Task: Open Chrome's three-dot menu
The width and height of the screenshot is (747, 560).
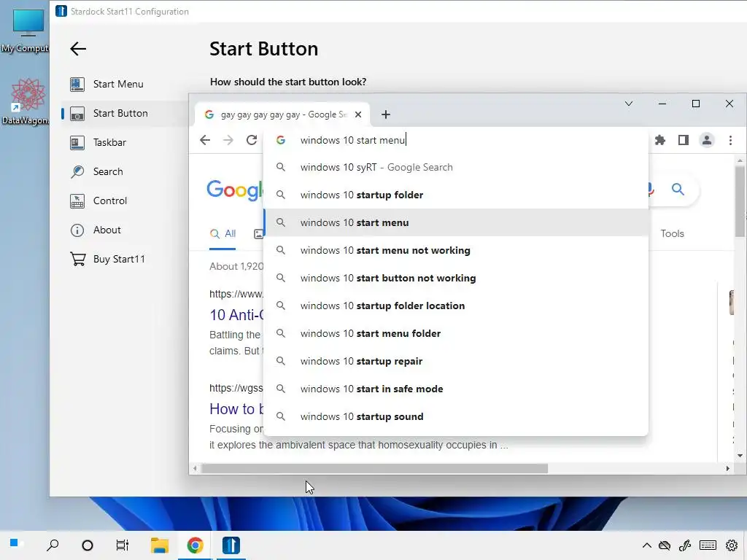Action: tap(730, 140)
